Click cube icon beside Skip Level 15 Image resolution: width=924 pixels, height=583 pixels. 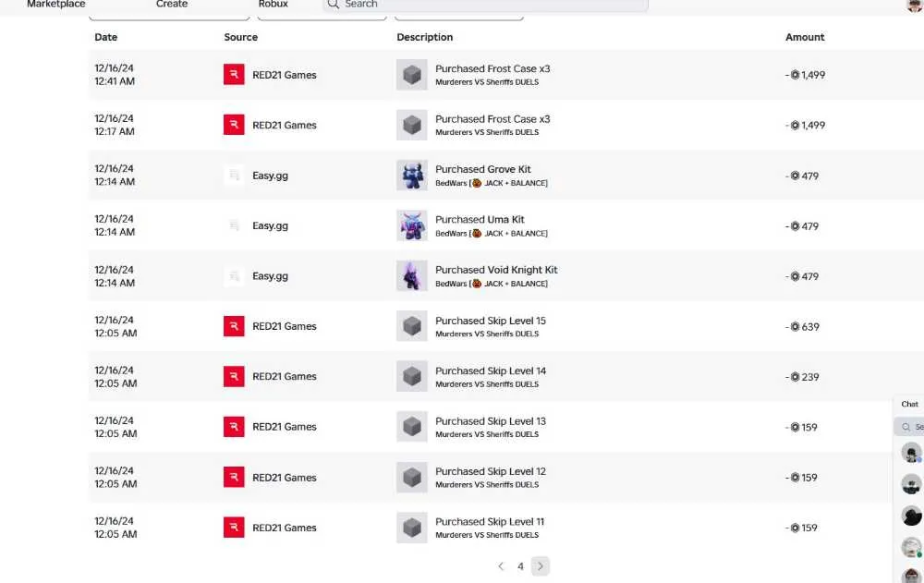pos(412,326)
